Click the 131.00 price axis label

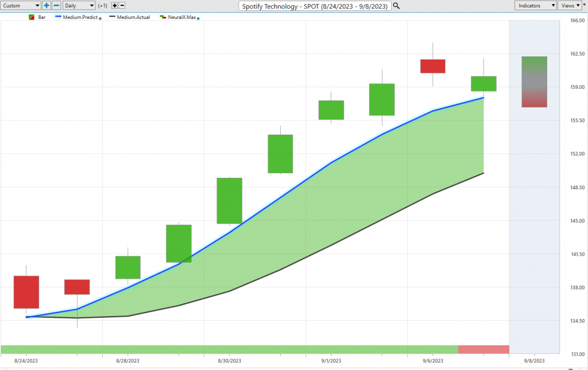[578, 355]
